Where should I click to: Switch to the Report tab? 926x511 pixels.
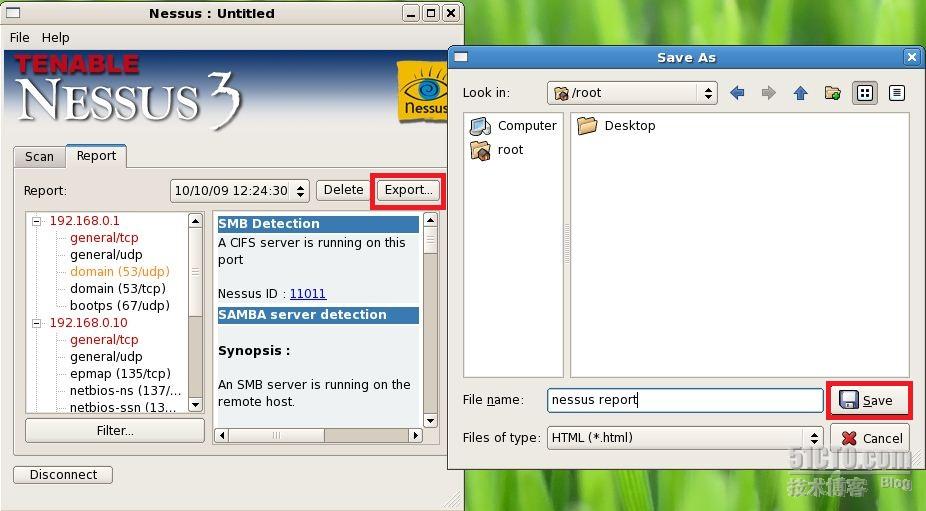(96, 155)
